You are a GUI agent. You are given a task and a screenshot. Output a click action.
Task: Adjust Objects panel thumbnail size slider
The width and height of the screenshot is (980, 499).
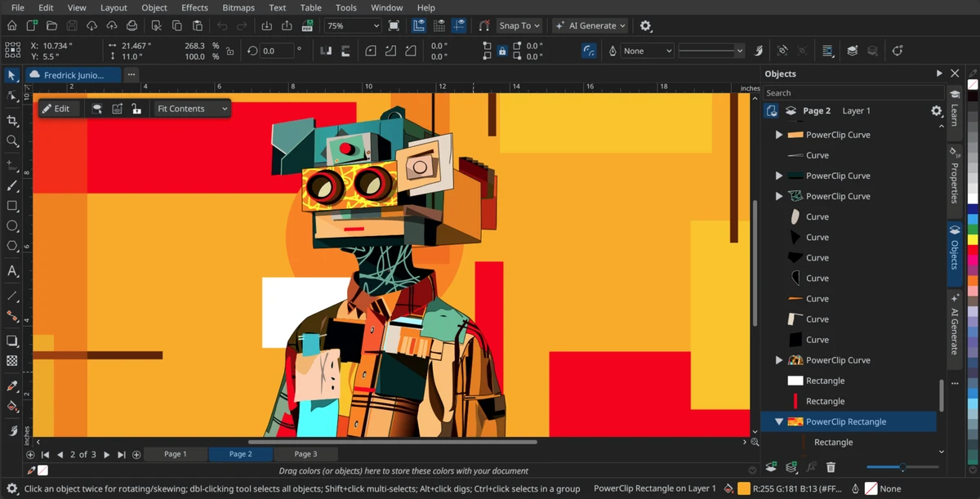pos(902,467)
